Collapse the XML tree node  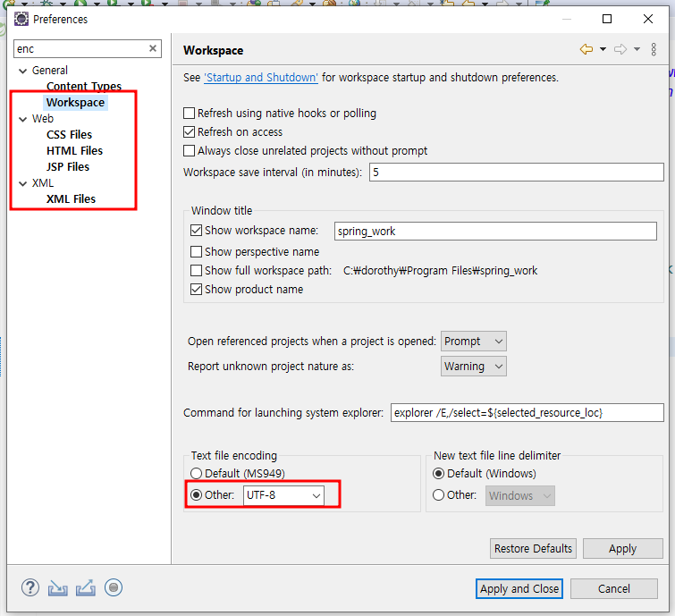tap(23, 183)
